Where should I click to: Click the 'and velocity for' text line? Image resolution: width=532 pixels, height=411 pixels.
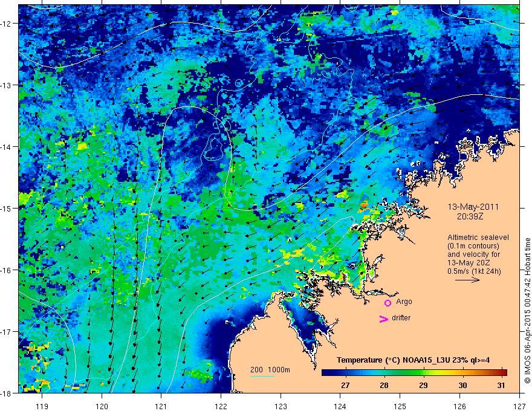click(x=473, y=254)
